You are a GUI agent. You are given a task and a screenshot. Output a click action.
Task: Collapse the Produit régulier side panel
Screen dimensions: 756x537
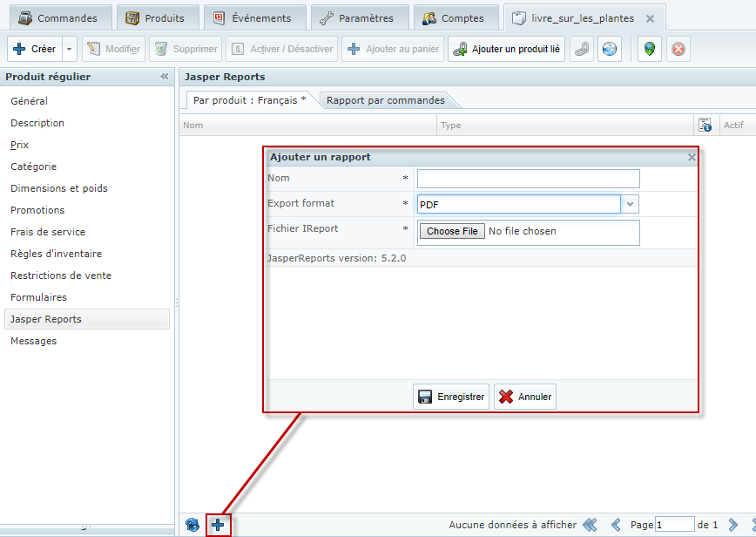(x=165, y=76)
